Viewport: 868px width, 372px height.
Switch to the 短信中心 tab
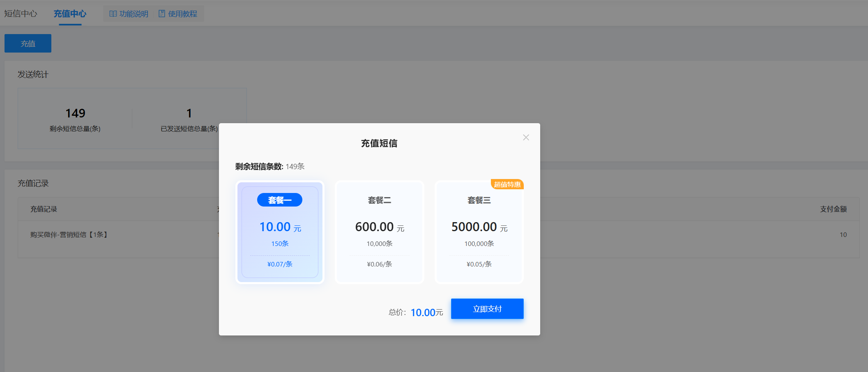pos(21,14)
